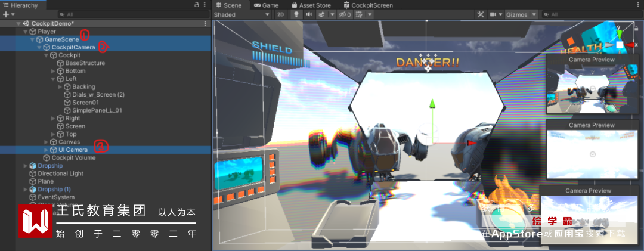Viewport: 644px width, 251px height.
Task: Expand the Right object in Hierarchy
Action: 53,118
